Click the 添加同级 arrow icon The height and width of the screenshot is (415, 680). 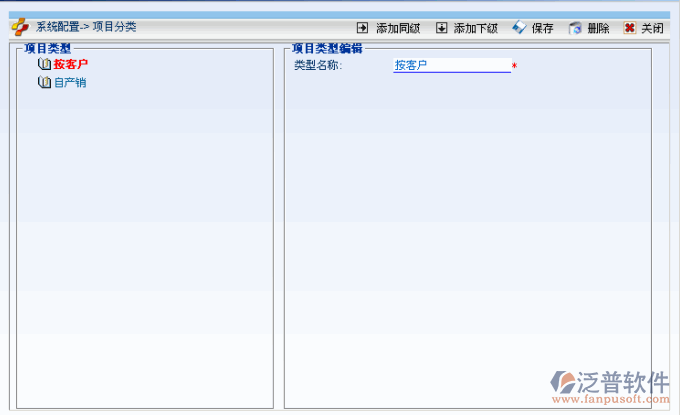362,28
